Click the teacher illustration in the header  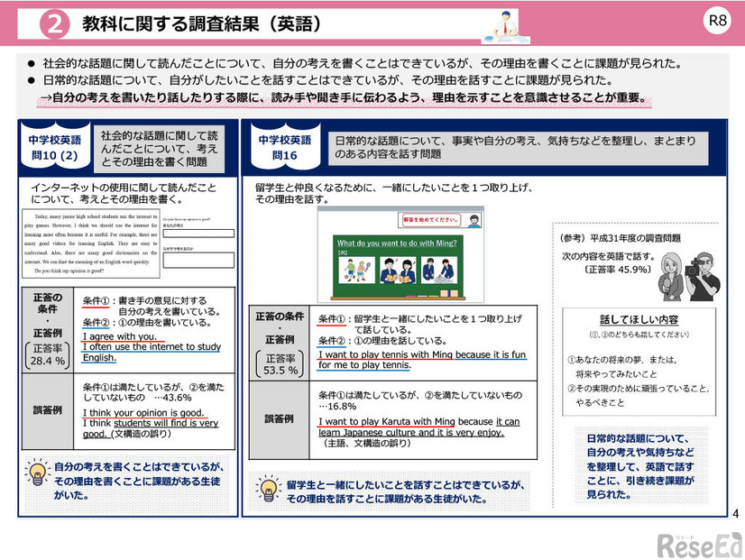click(505, 27)
